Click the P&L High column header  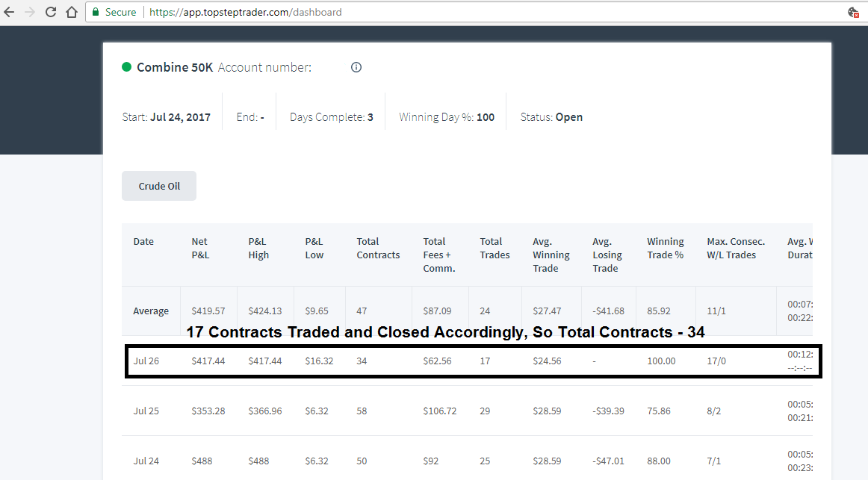[x=258, y=249]
